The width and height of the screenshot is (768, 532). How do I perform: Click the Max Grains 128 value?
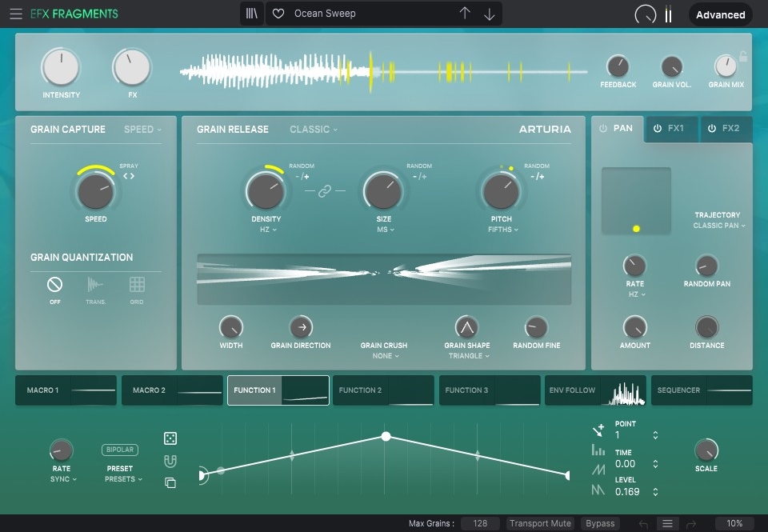(480, 524)
